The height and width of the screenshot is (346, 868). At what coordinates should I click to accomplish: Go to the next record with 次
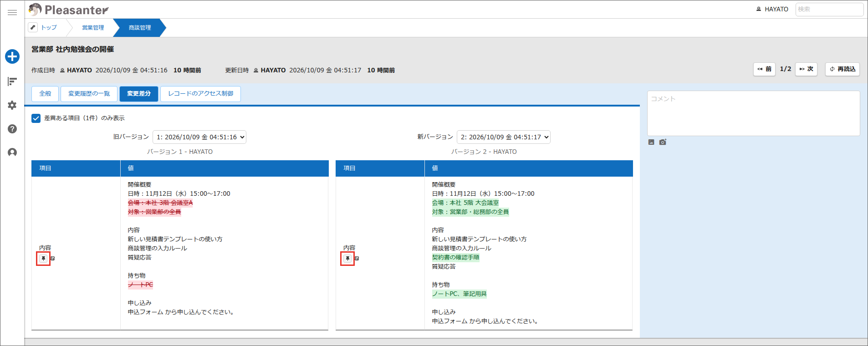coord(807,69)
